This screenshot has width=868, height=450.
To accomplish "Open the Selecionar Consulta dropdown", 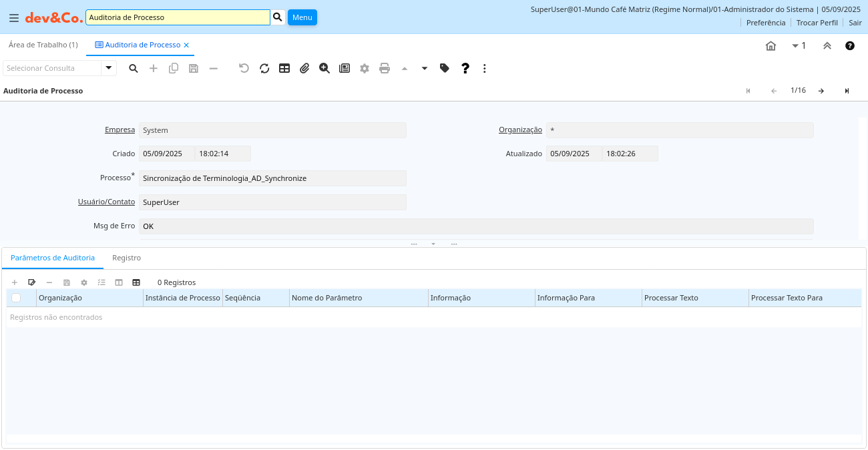I will click(109, 68).
